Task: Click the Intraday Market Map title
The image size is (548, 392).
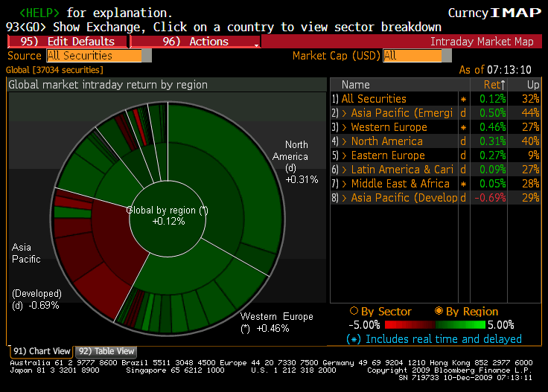Action: pyautogui.click(x=482, y=42)
